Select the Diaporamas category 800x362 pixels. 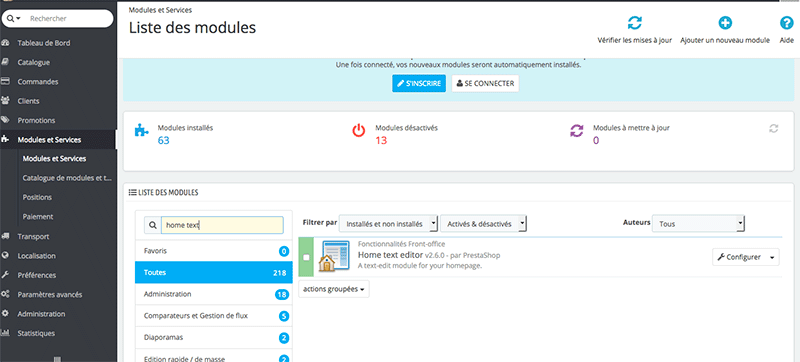pos(214,338)
